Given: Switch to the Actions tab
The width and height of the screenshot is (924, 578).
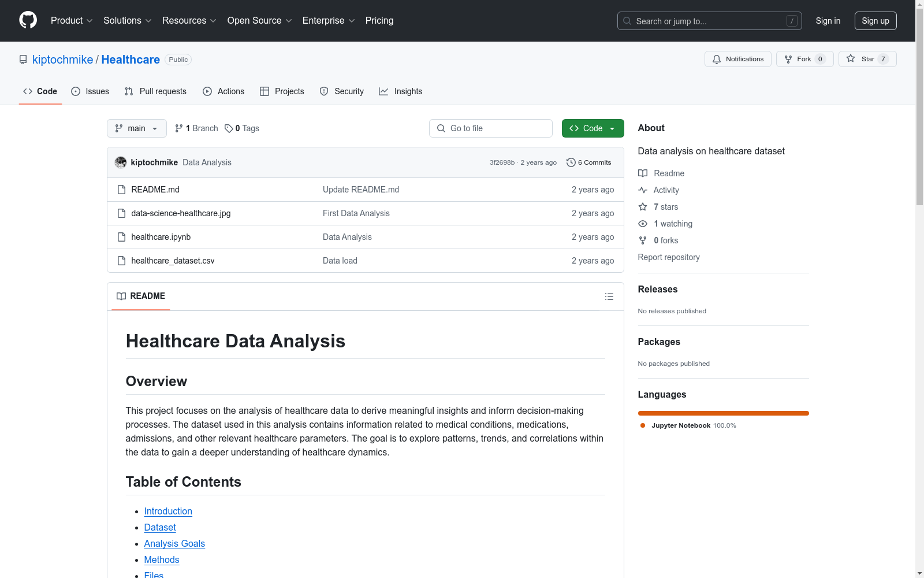Looking at the screenshot, I should pos(223,91).
